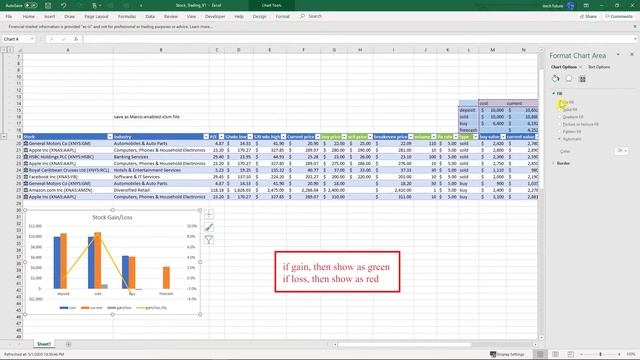This screenshot has height=360, width=640.
Task: Open the Stock column filter dropdown
Action: click(x=110, y=136)
